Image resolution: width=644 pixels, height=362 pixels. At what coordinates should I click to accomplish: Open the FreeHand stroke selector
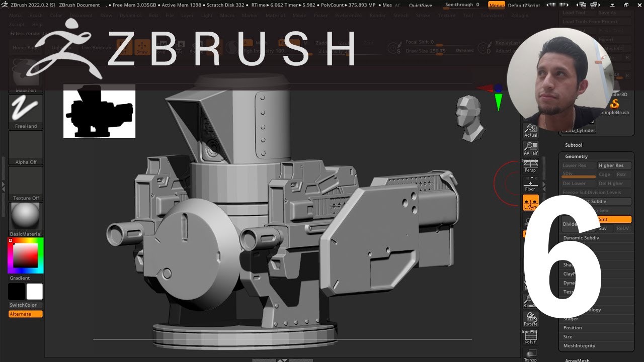pyautogui.click(x=26, y=112)
